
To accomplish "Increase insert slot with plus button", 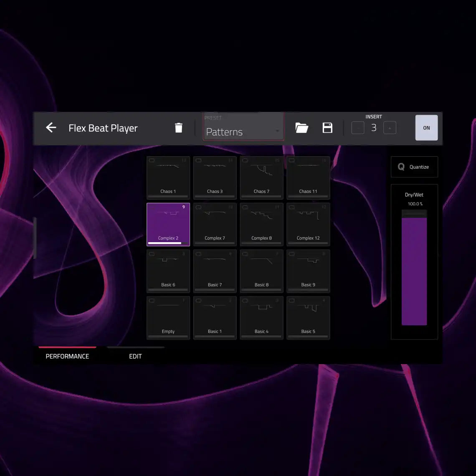I will click(x=390, y=128).
